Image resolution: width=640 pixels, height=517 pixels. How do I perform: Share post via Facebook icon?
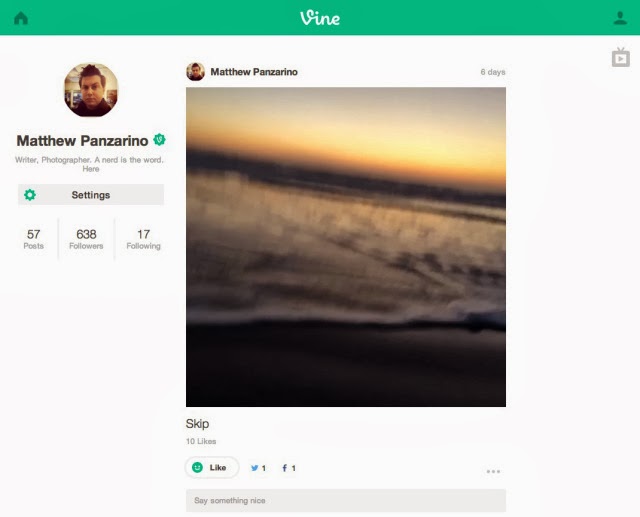284,468
